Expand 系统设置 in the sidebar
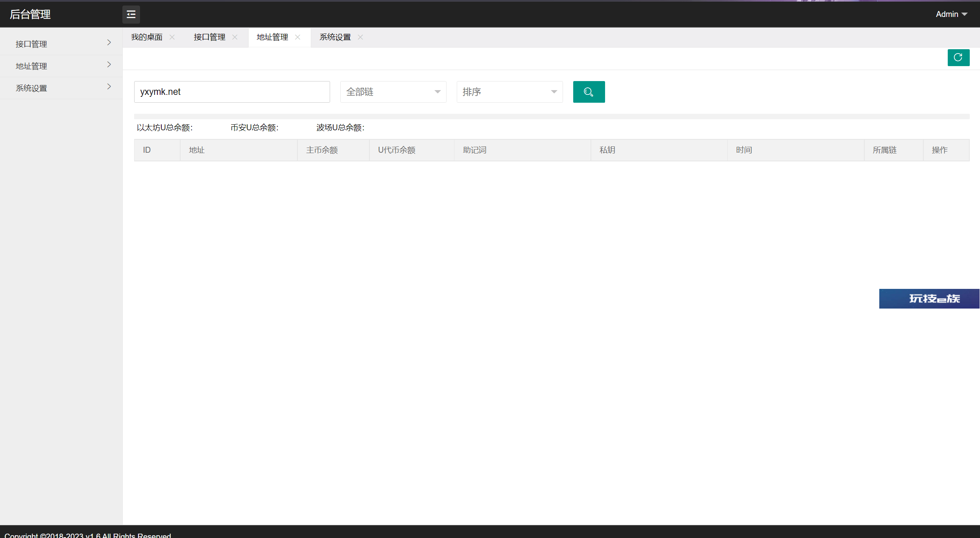Viewport: 980px width, 538px height. point(61,88)
